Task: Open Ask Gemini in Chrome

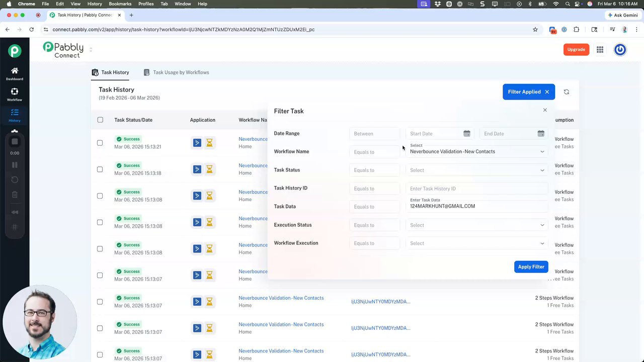Action: pos(622,15)
